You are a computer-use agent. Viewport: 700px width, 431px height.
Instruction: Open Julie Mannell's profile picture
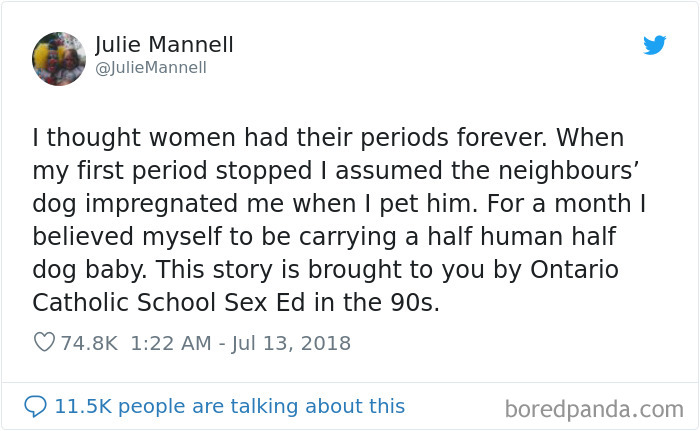(x=59, y=58)
